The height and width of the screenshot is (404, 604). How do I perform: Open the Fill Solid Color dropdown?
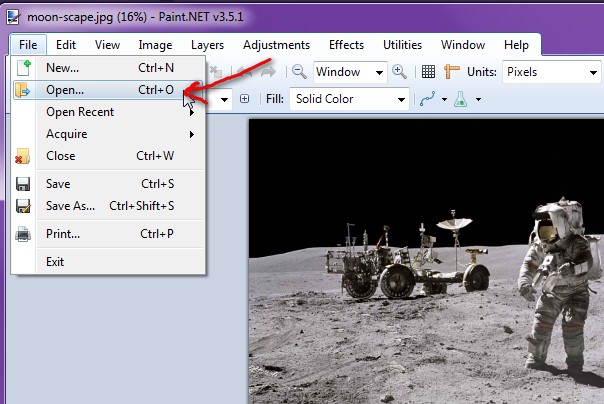pos(349,99)
